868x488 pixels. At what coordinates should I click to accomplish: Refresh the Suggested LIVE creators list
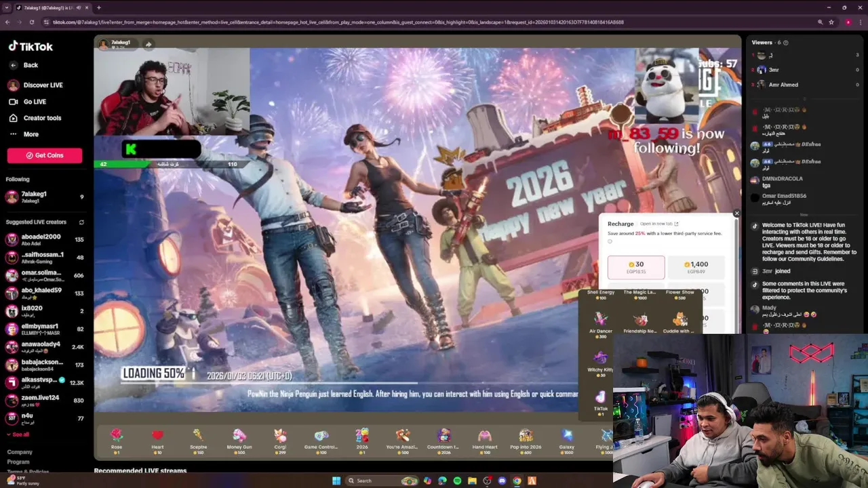(x=81, y=222)
